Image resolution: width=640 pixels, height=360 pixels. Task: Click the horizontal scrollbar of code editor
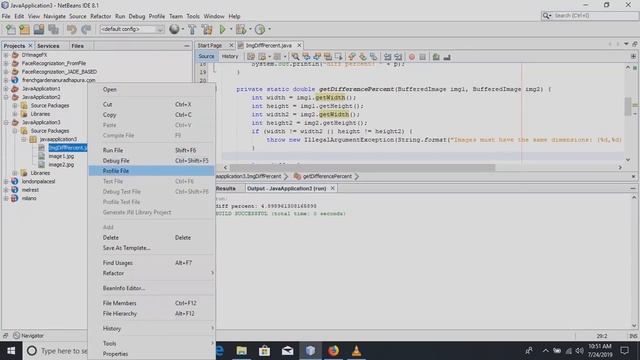pos(362,167)
